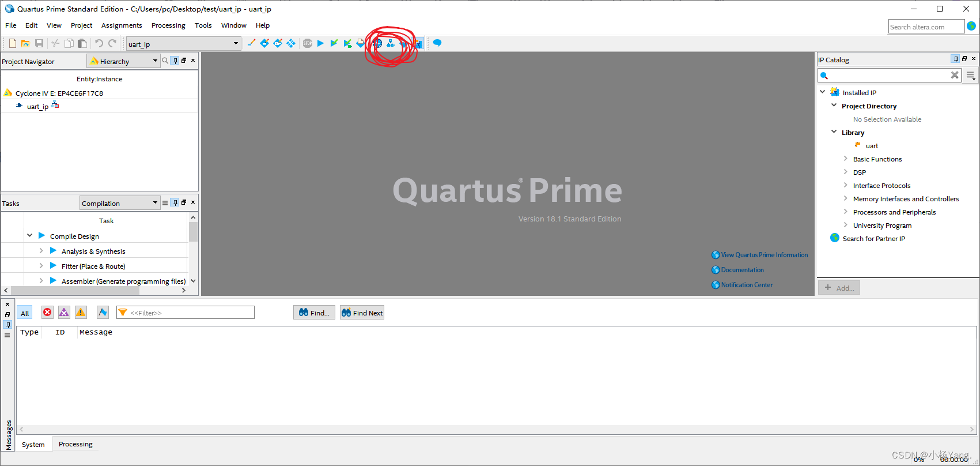Viewport: 980px width, 466px height.
Task: Click the globe icon beside altera search
Action: pyautogui.click(x=971, y=26)
